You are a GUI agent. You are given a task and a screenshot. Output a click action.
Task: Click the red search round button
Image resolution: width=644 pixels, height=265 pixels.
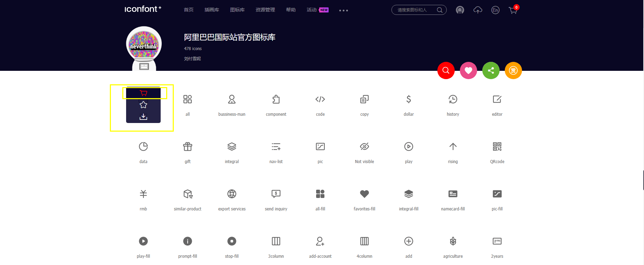coord(446,70)
